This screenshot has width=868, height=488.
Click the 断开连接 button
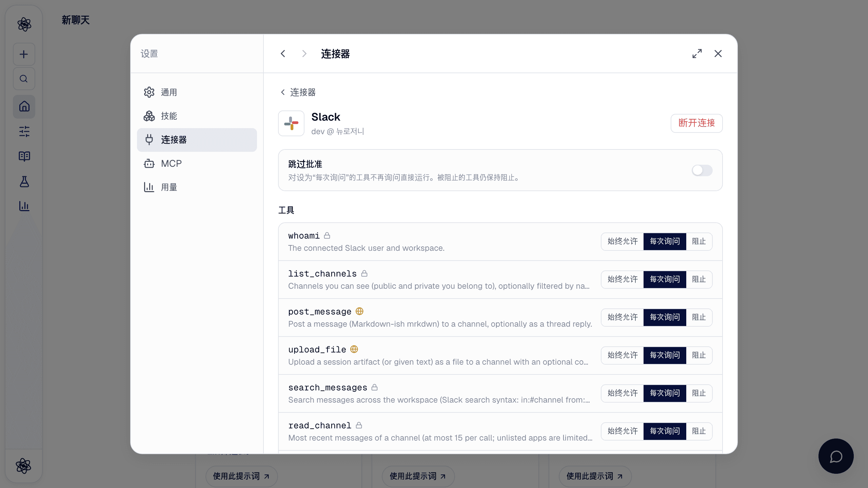(696, 123)
